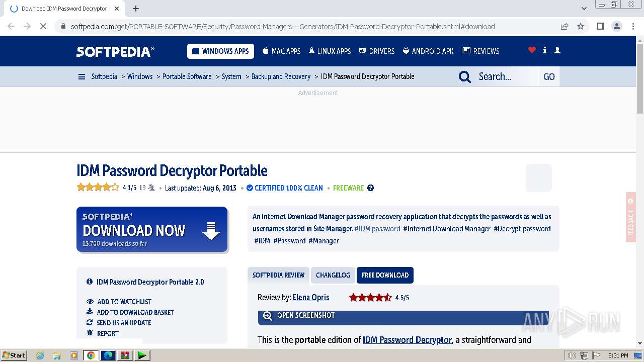Click the red heart favorites icon
The height and width of the screenshot is (362, 644).
[x=532, y=50]
